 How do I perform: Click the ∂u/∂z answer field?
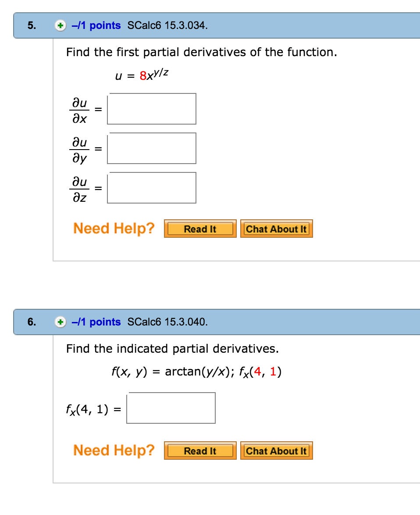click(x=152, y=188)
